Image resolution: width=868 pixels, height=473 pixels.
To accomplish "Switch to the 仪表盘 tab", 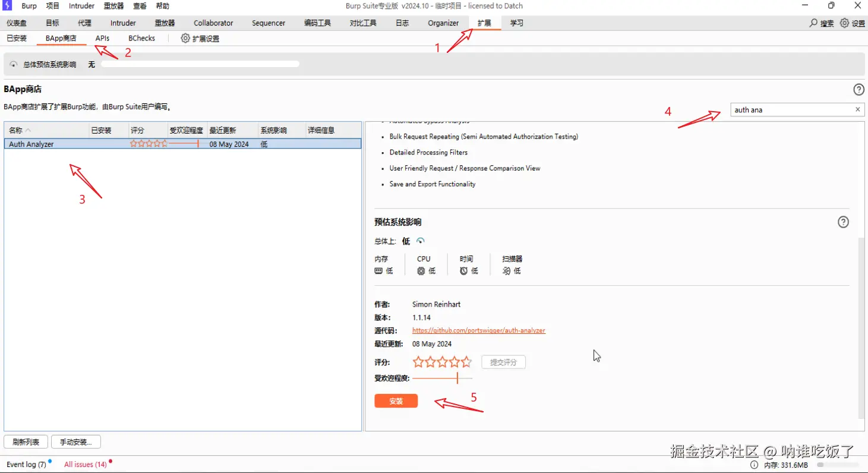I will [x=16, y=23].
